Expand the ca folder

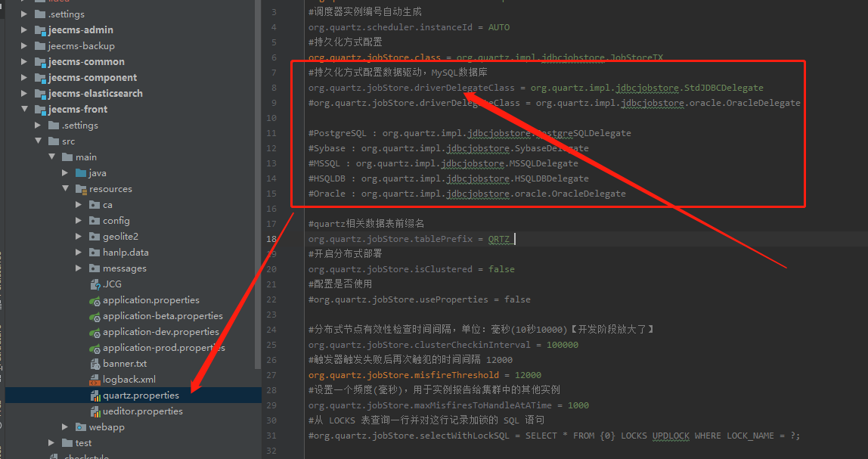[79, 205]
